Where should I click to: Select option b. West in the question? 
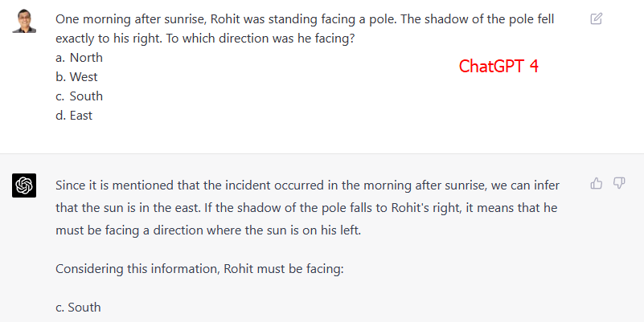[x=77, y=77]
